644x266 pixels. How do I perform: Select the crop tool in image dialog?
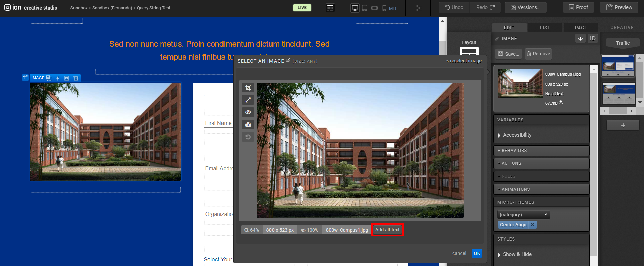[x=248, y=88]
